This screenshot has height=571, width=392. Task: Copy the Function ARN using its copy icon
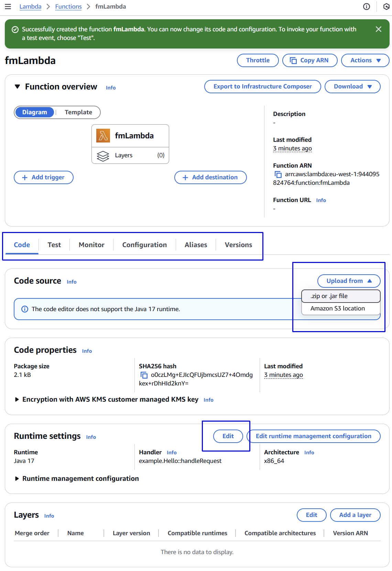pyautogui.click(x=278, y=175)
